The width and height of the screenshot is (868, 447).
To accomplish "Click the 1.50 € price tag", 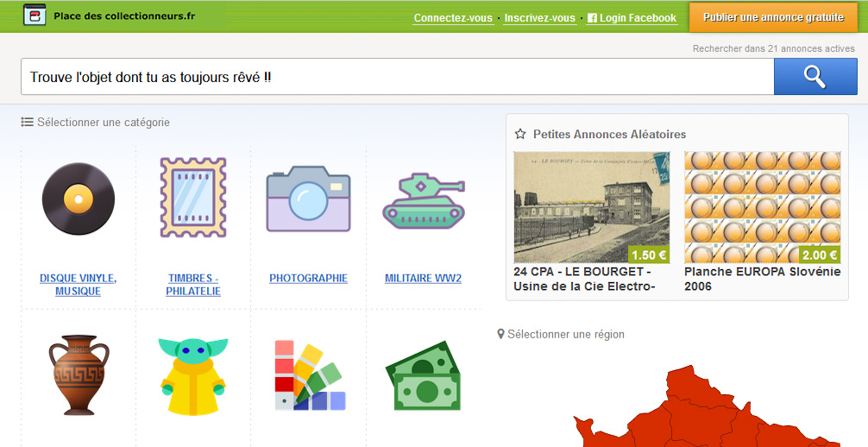I will click(x=649, y=255).
